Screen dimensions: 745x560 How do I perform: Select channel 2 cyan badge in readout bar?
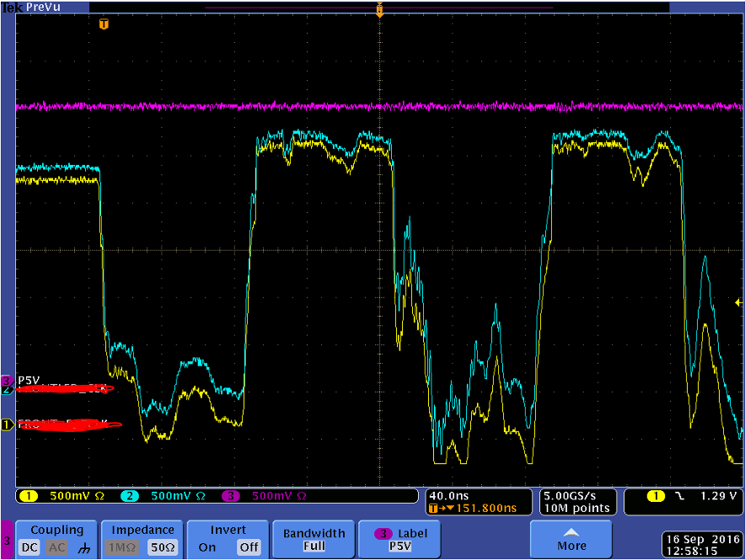click(129, 496)
